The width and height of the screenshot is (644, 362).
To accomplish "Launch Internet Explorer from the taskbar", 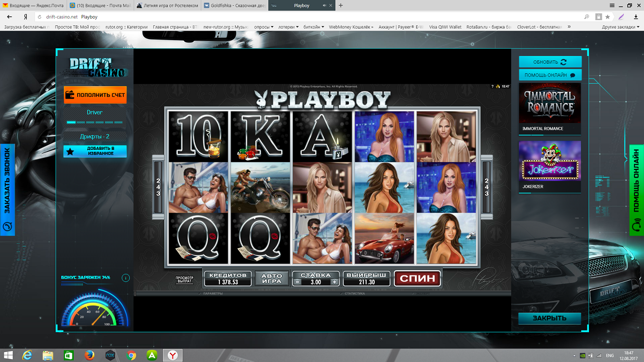I will point(27,355).
